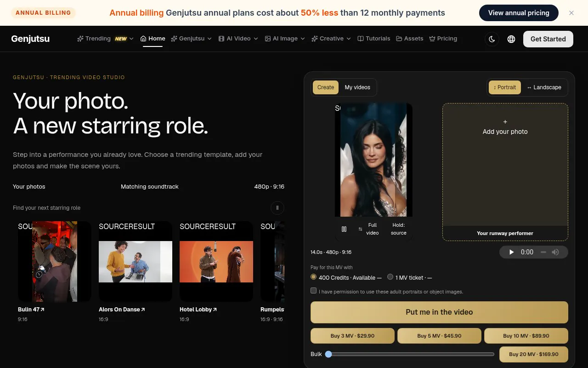Screen dimensions: 588x368
Task: Open the Hotel Lobby template link
Action: coord(198,310)
